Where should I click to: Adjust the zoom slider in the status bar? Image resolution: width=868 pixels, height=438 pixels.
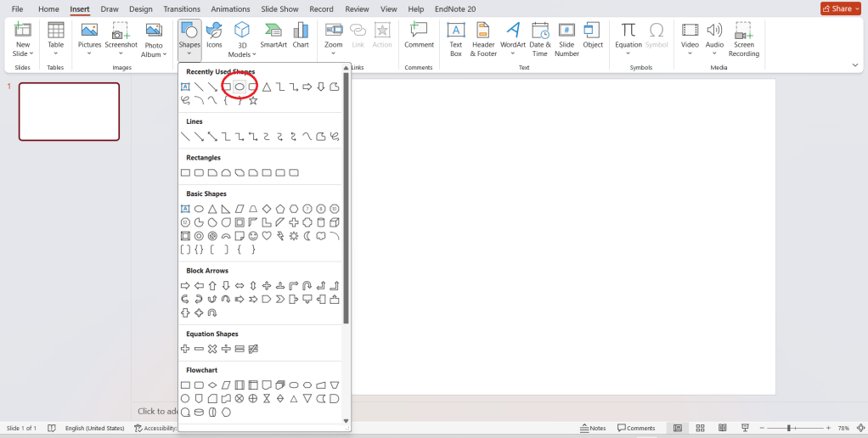click(789, 429)
